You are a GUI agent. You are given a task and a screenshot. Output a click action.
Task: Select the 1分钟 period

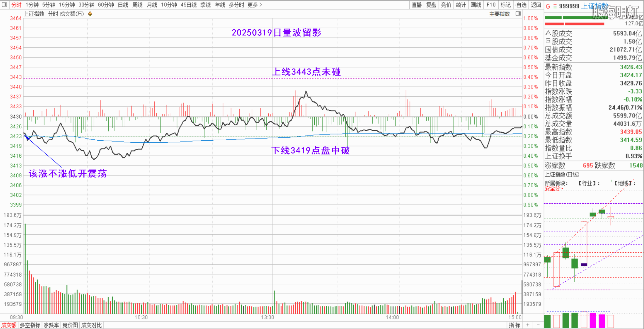pyautogui.click(x=32, y=5)
